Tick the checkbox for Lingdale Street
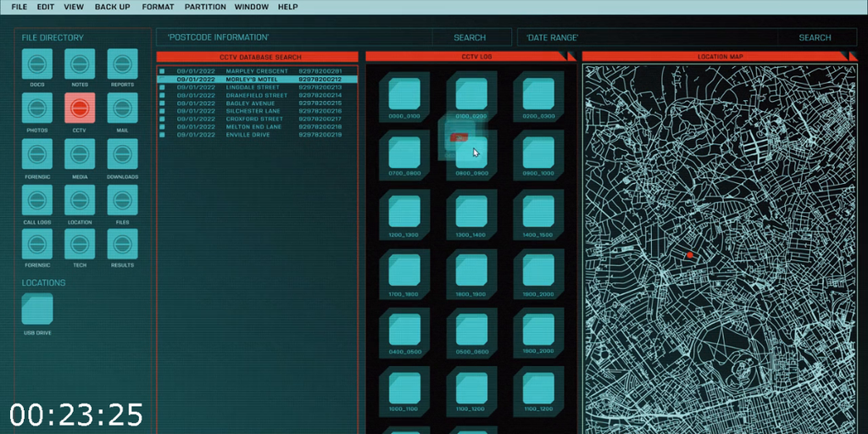The width and height of the screenshot is (868, 434). coord(162,87)
